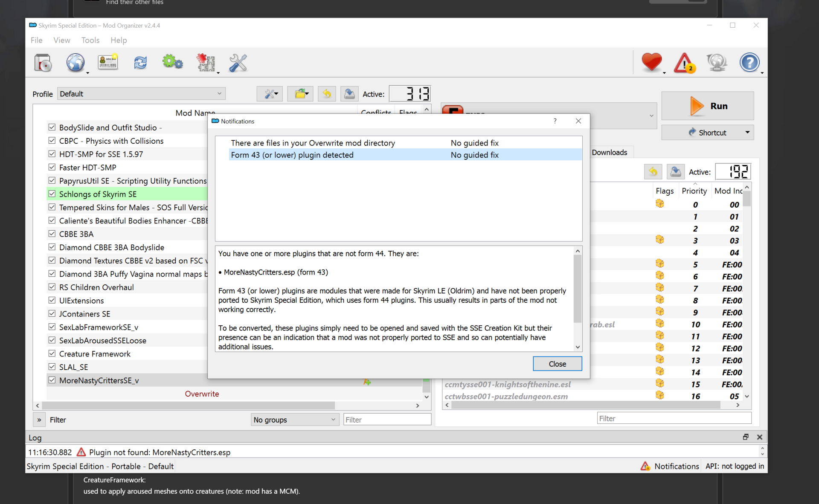Click the red heart Endorse icon
Screen dimensions: 819x504
tap(652, 62)
